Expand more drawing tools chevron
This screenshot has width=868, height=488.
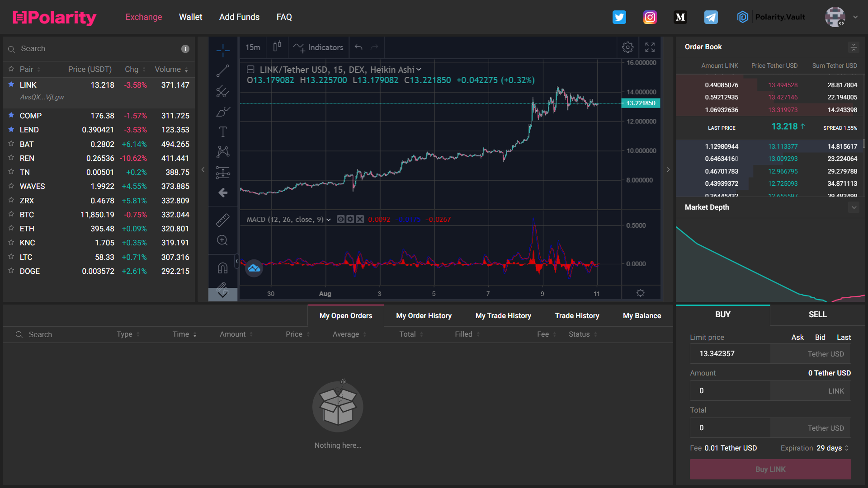(223, 294)
